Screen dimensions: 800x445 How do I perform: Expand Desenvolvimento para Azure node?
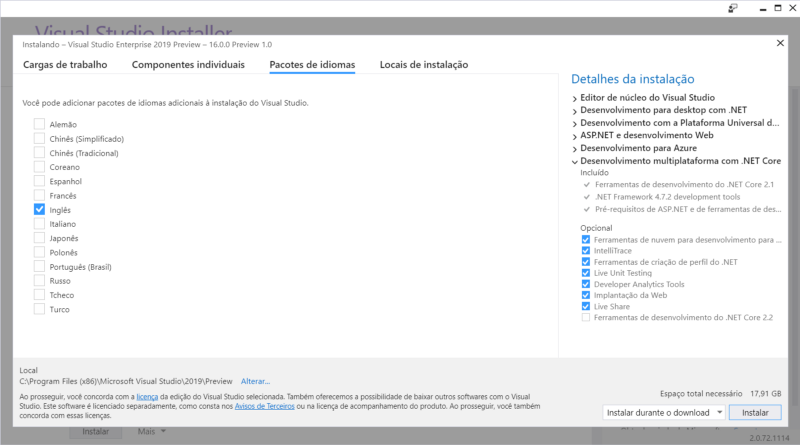click(574, 149)
